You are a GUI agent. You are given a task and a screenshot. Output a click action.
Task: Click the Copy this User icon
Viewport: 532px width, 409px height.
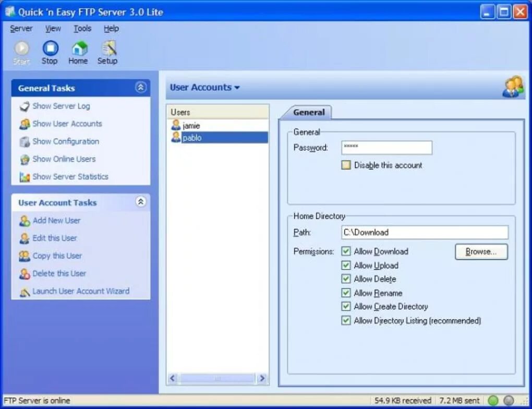tap(25, 256)
